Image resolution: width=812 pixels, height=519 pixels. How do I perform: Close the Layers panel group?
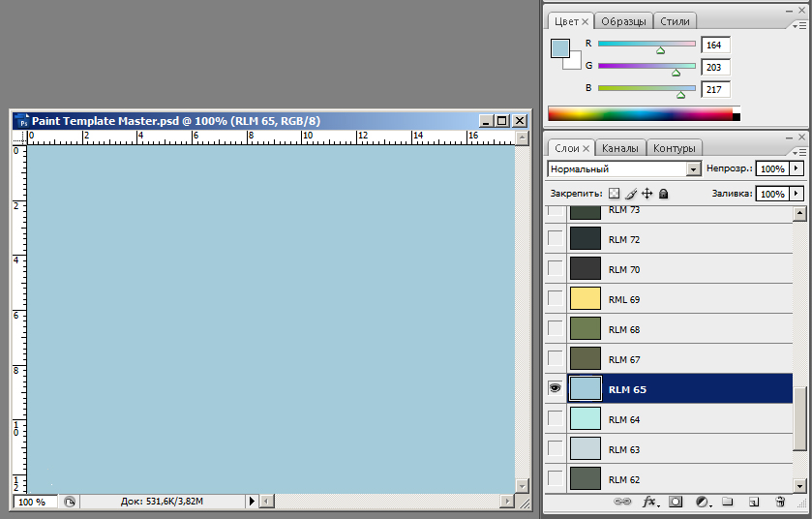pyautogui.click(x=801, y=137)
